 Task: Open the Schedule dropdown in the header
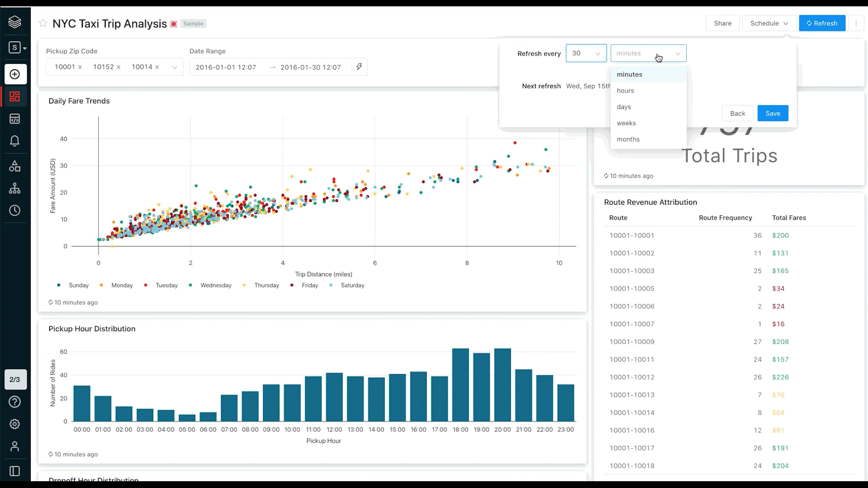769,23
